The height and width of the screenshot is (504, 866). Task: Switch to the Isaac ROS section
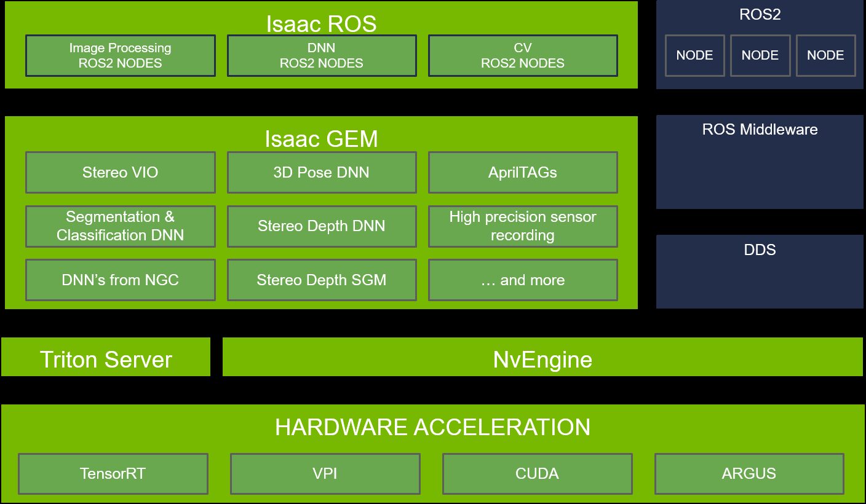pyautogui.click(x=322, y=24)
